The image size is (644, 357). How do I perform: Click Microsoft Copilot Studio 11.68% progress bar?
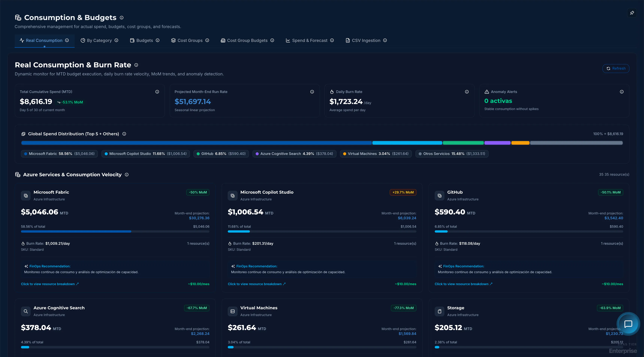click(x=322, y=231)
